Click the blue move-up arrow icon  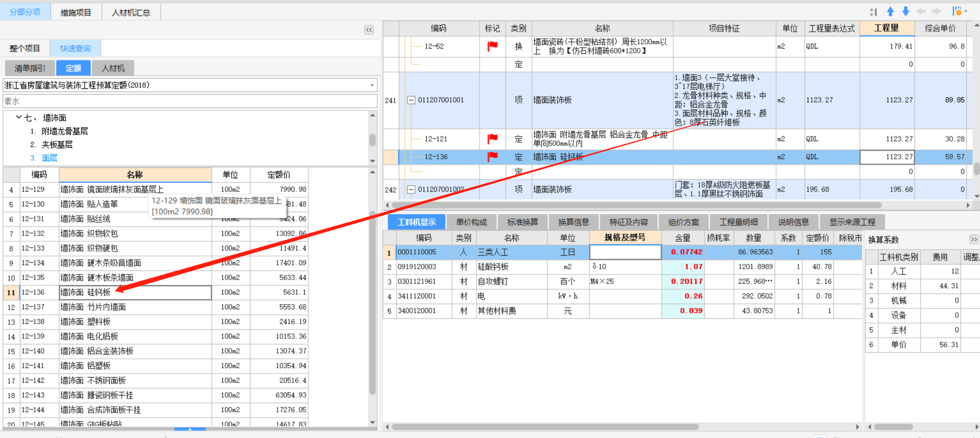point(891,11)
